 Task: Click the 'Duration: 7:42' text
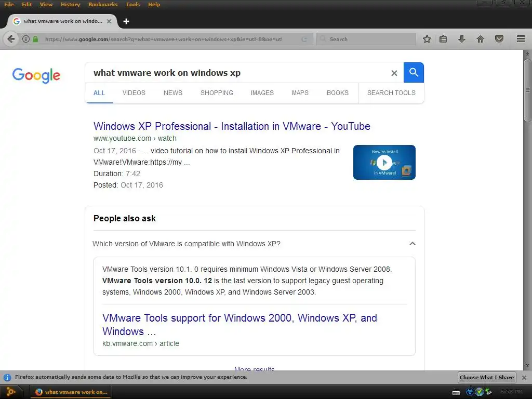tap(117, 174)
